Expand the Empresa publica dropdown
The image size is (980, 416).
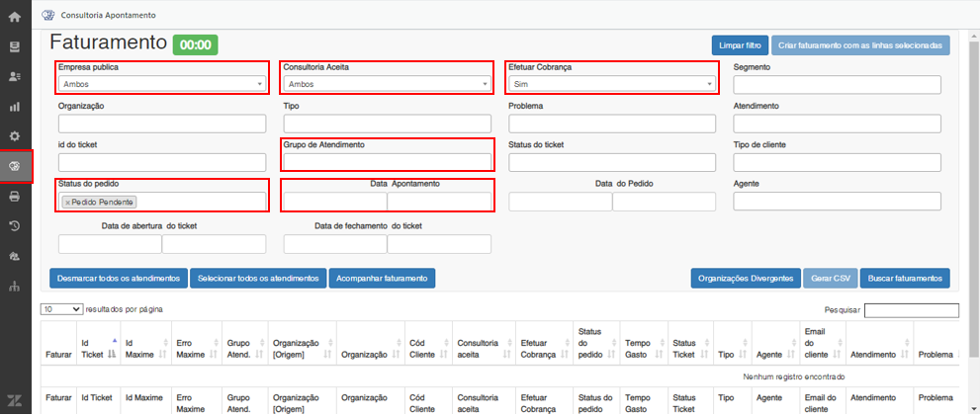163,84
